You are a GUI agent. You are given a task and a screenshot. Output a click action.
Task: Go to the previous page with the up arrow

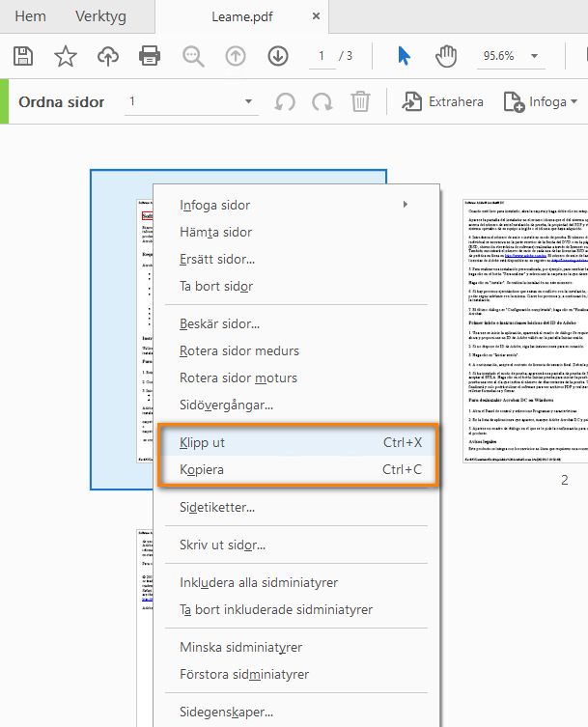(x=236, y=56)
